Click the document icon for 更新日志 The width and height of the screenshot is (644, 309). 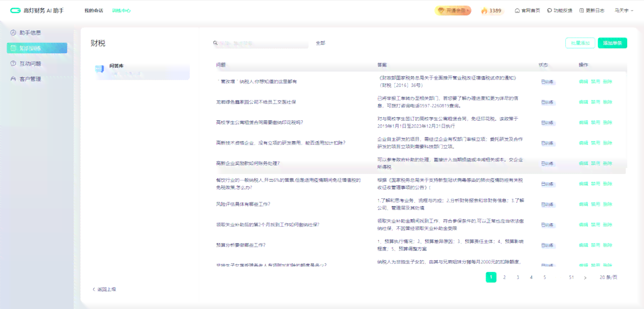point(582,11)
